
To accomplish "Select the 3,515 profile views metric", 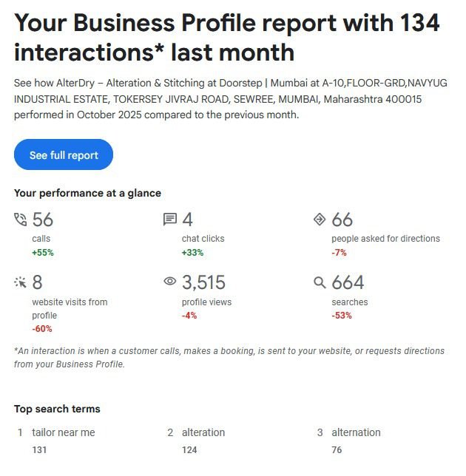I will [x=203, y=282].
